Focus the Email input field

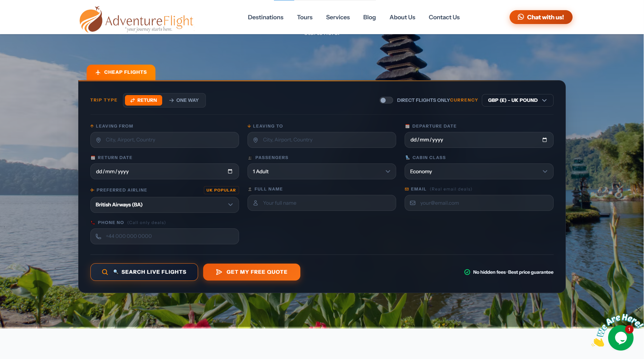point(479,203)
